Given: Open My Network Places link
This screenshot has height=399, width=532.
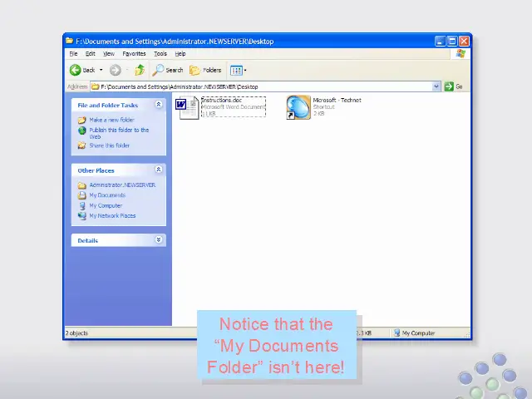Looking at the screenshot, I should [112, 215].
